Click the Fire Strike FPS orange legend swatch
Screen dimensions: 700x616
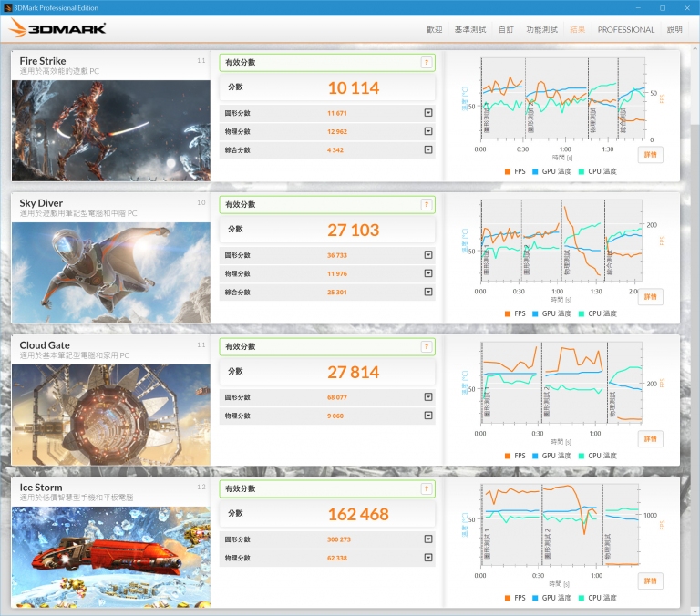pyautogui.click(x=508, y=172)
